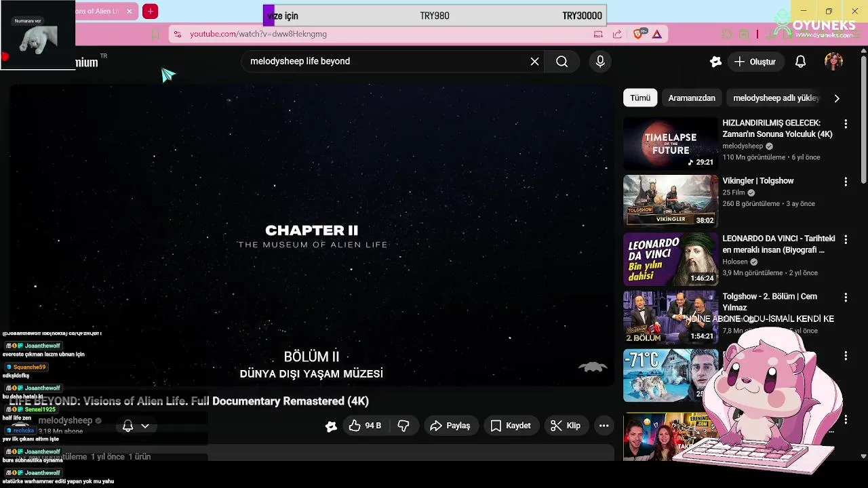Select the Aramanızdan filter chip
Viewport: 868px width, 488px height.
click(692, 98)
